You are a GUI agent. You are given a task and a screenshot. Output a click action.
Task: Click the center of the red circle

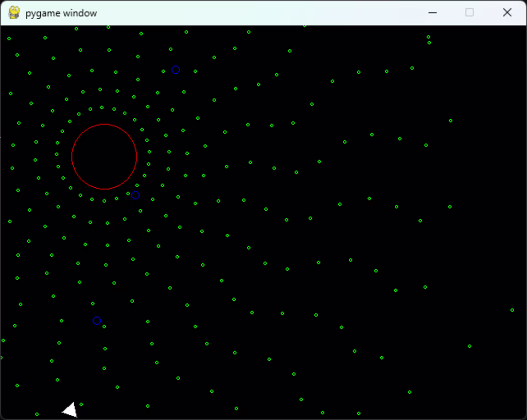click(x=104, y=157)
